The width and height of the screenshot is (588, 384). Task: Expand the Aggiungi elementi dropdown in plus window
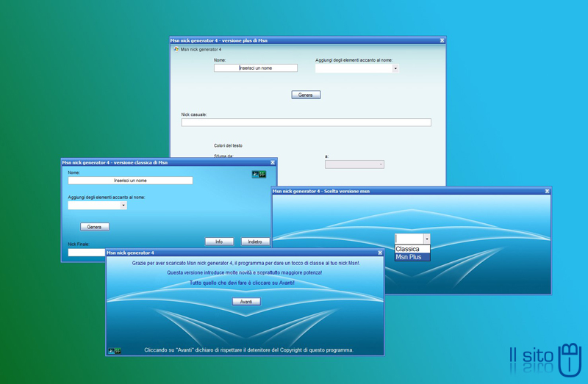395,68
